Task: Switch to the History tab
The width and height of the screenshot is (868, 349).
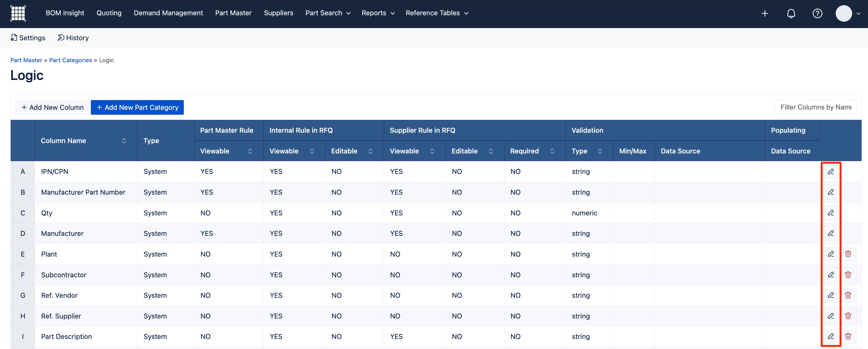Action: (73, 38)
